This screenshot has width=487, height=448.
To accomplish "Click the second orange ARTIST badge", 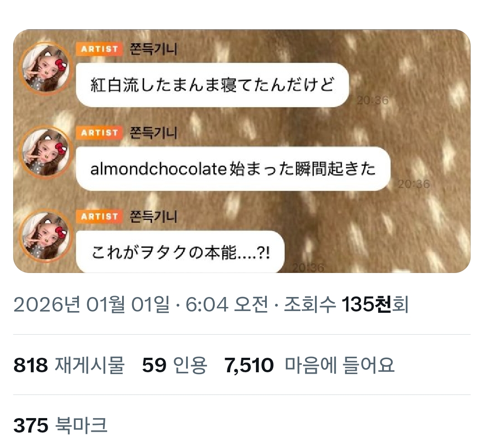I will point(100,133).
